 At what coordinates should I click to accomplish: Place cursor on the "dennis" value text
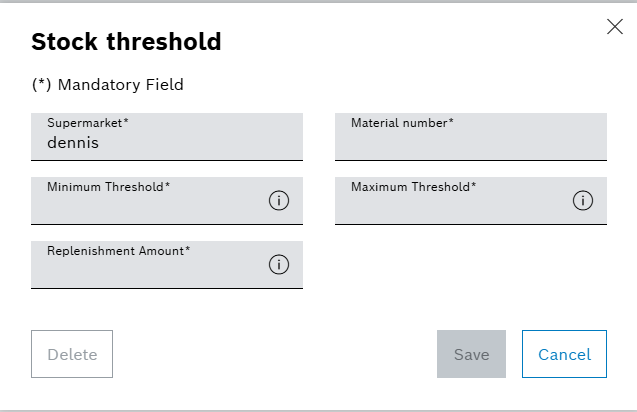[73, 143]
